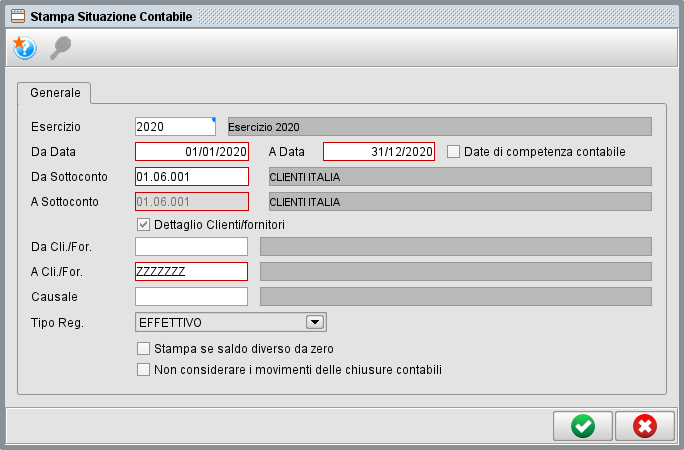This screenshot has width=684, height=450.
Task: Click the Causale input field
Action: pos(191,296)
